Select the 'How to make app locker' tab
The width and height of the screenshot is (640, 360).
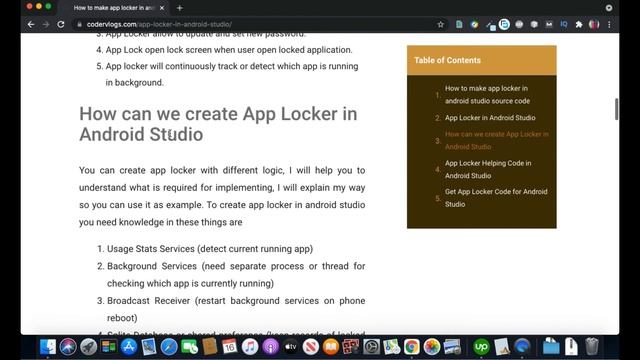(114, 8)
